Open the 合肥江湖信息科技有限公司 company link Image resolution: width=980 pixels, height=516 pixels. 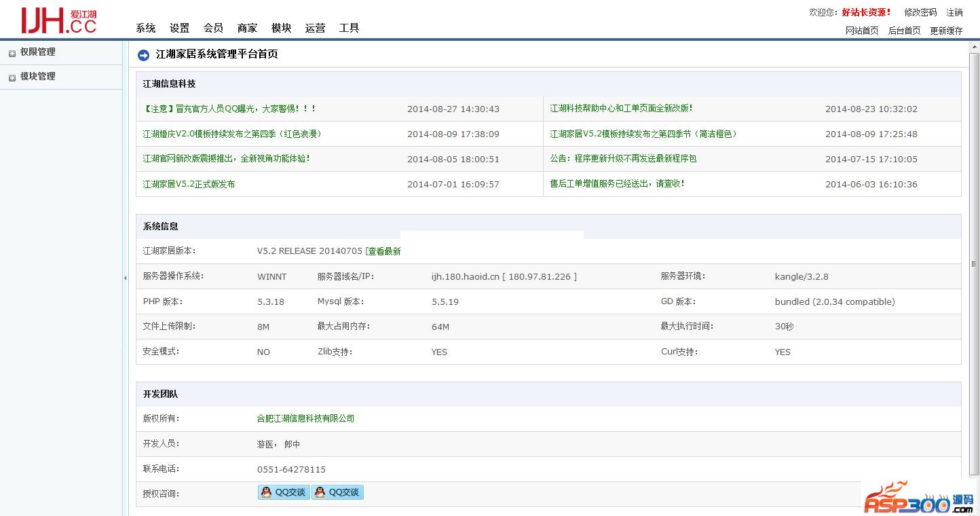[x=305, y=418]
